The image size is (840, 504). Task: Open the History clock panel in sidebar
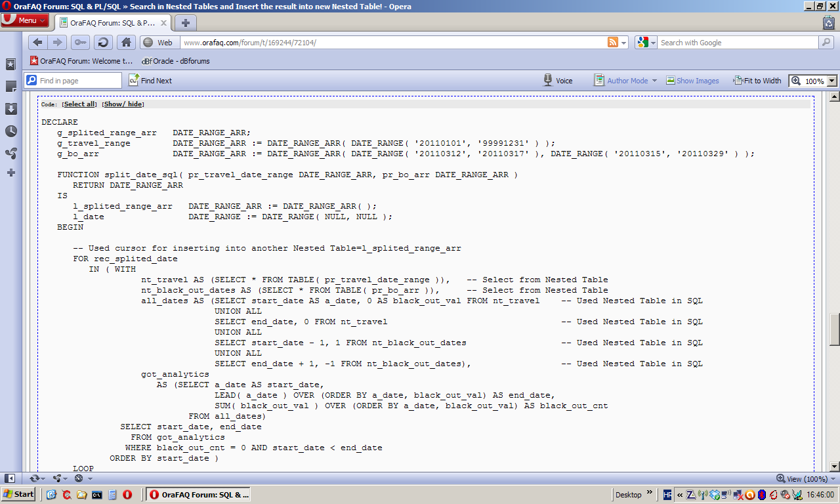tap(10, 131)
